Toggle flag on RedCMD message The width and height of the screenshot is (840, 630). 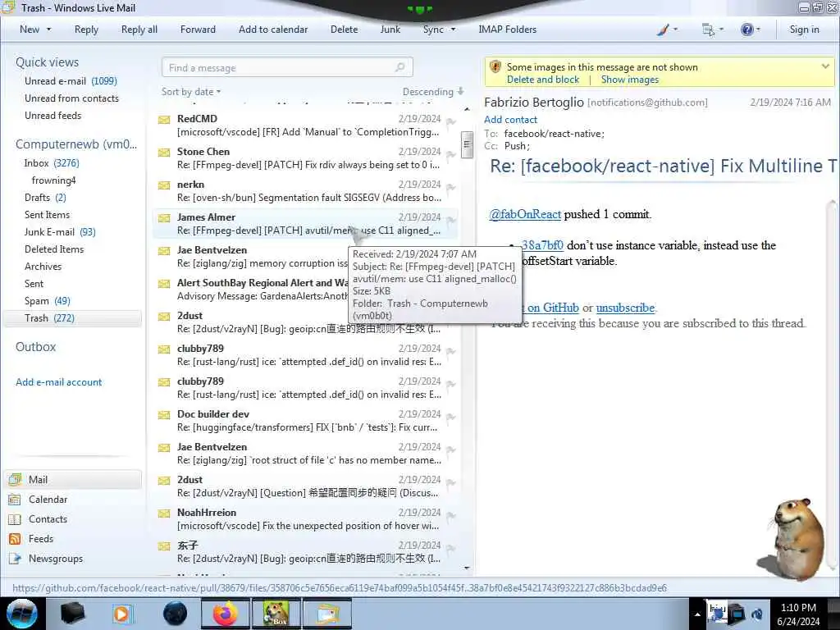450,121
